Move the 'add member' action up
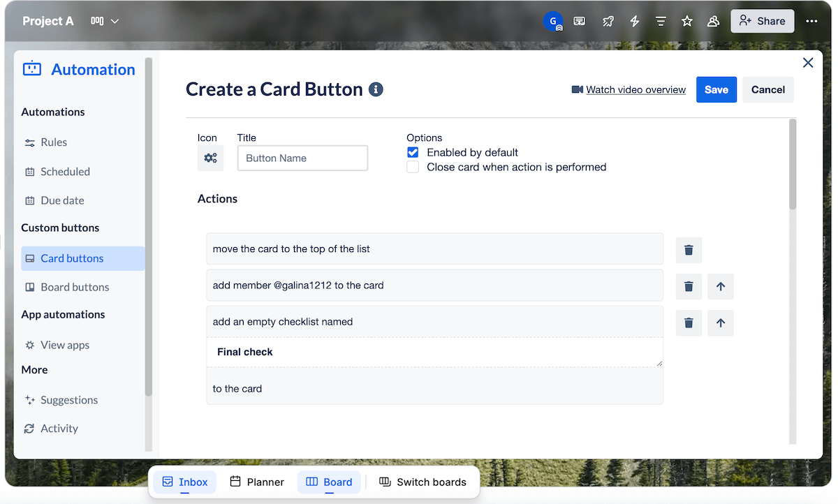This screenshot has height=504, width=838. click(720, 286)
